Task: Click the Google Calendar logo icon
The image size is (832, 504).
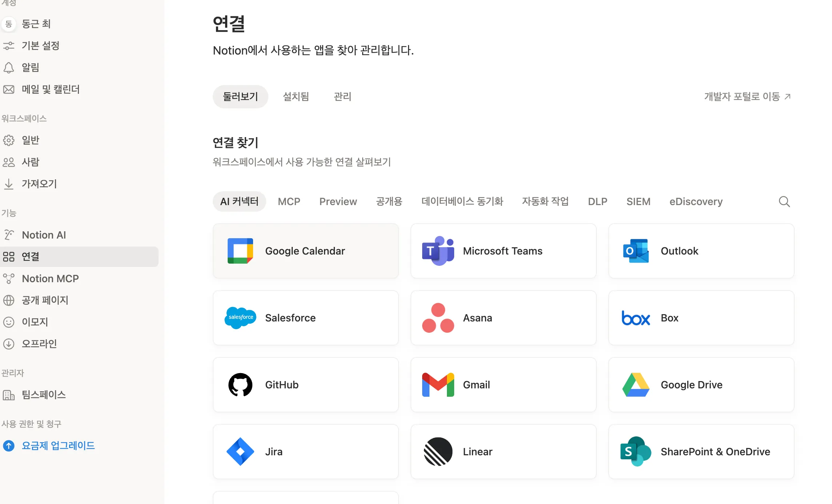Action: 240,251
